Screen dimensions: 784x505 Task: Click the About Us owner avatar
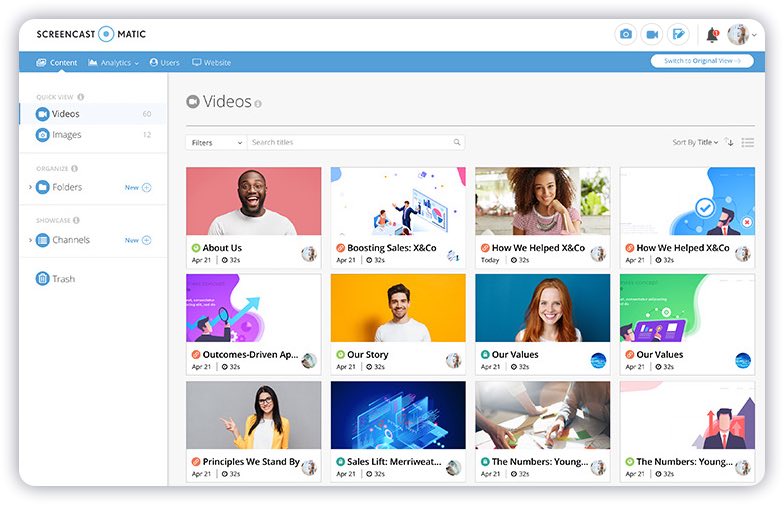click(x=309, y=254)
